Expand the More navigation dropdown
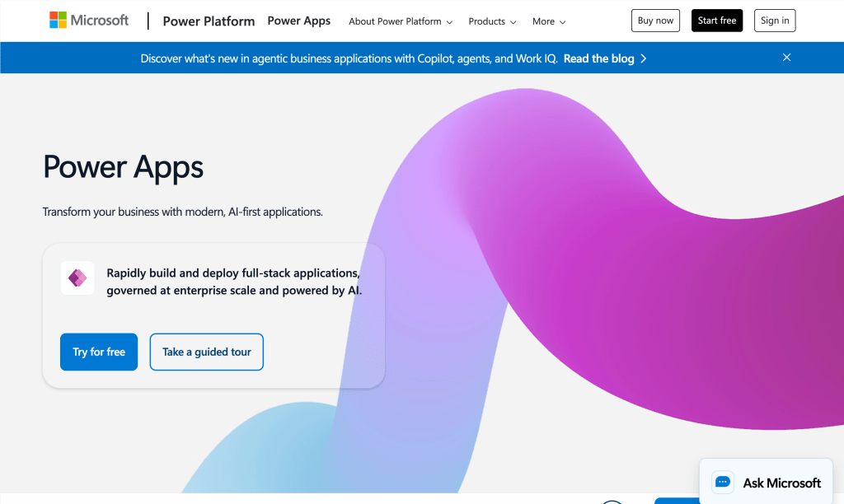This screenshot has height=504, width=844. pos(548,21)
